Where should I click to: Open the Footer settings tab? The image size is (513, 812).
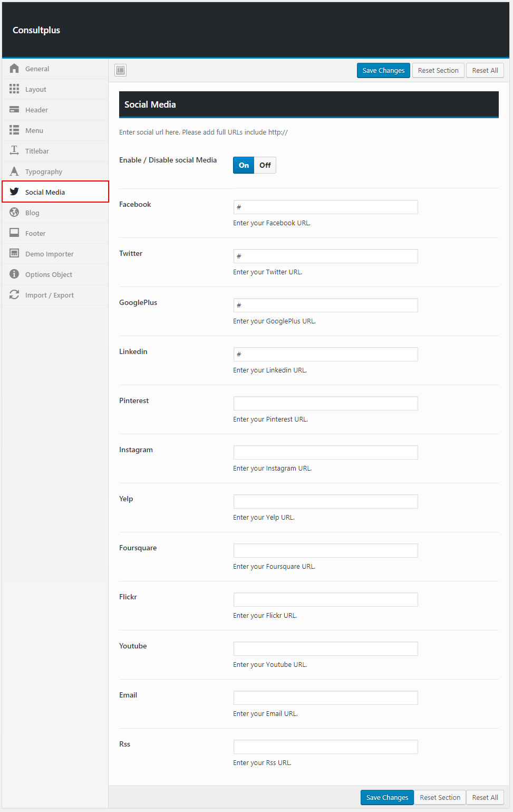click(35, 233)
